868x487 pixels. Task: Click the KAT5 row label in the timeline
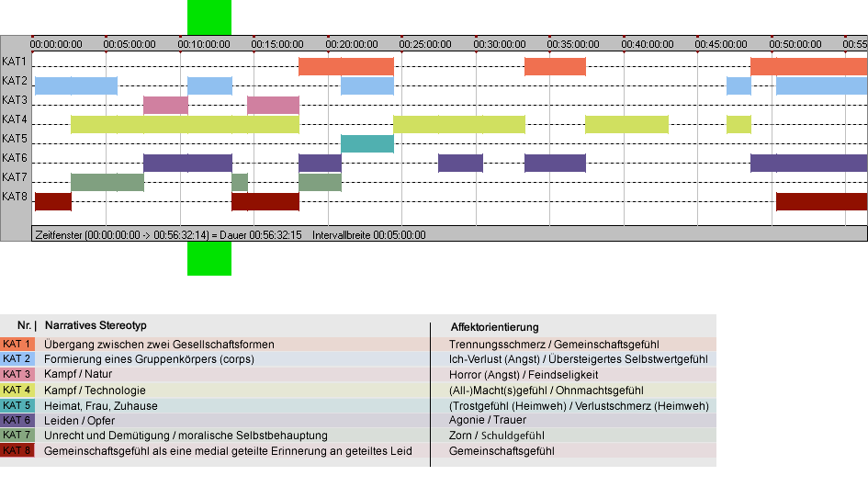(15, 139)
